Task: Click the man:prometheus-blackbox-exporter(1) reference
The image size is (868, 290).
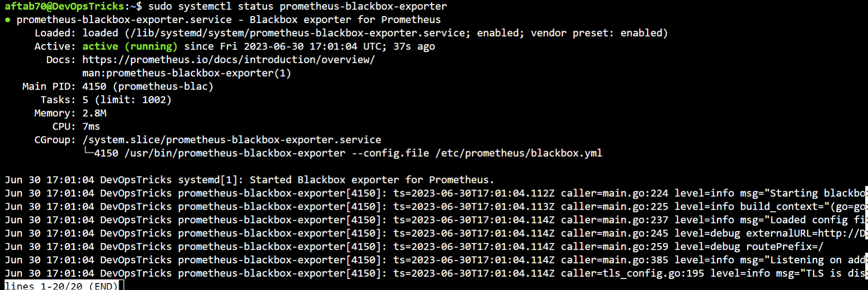Action: [187, 73]
